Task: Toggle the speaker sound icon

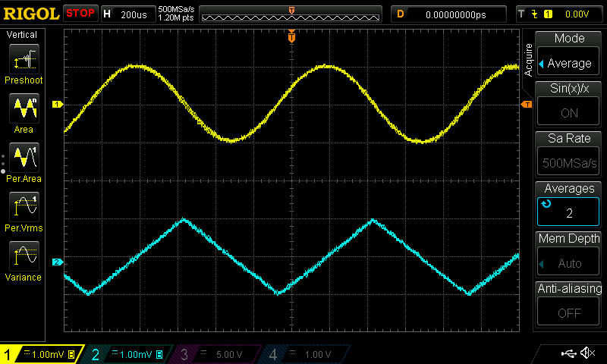Action: [x=587, y=353]
